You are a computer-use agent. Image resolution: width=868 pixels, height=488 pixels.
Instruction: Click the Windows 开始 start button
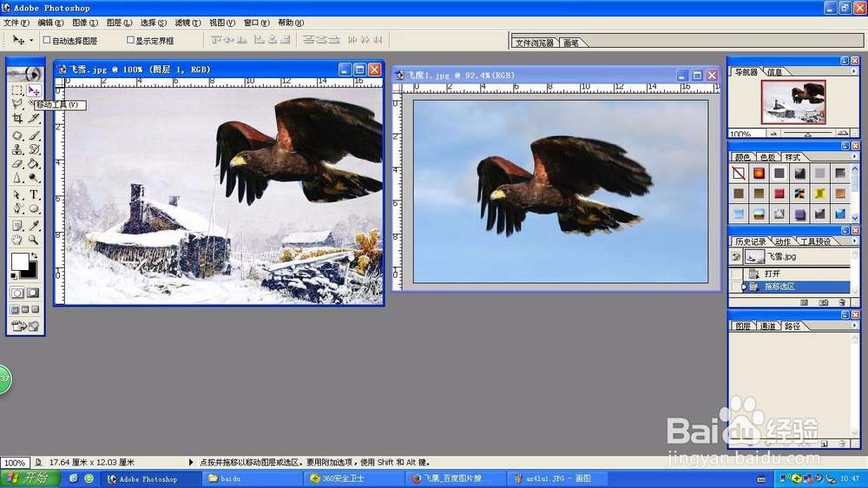coord(30,478)
